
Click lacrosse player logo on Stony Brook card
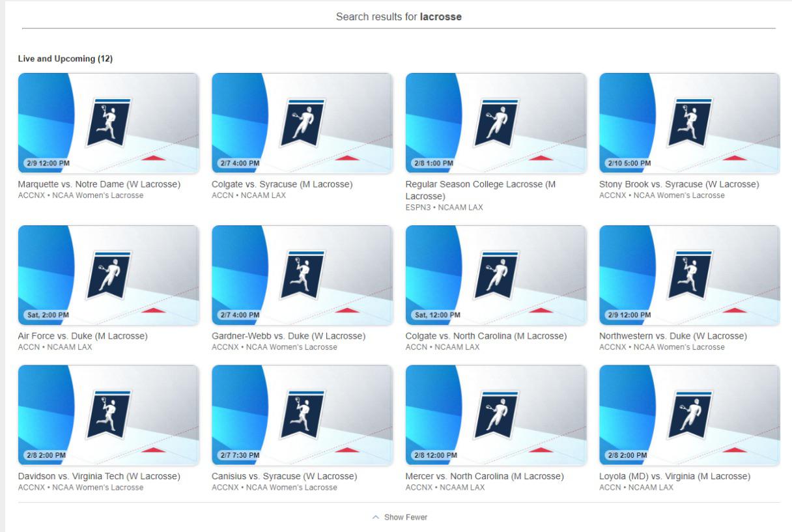tap(689, 122)
